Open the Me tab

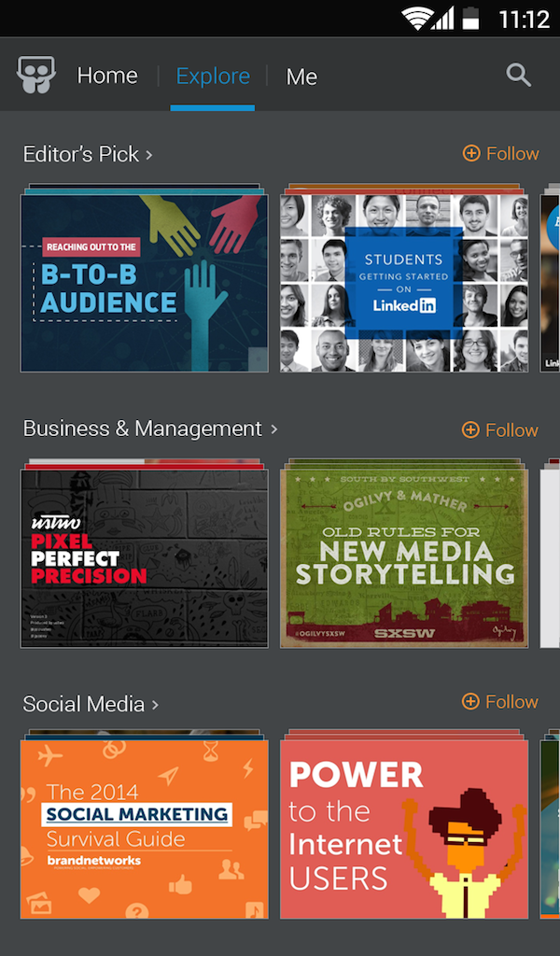pyautogui.click(x=301, y=76)
